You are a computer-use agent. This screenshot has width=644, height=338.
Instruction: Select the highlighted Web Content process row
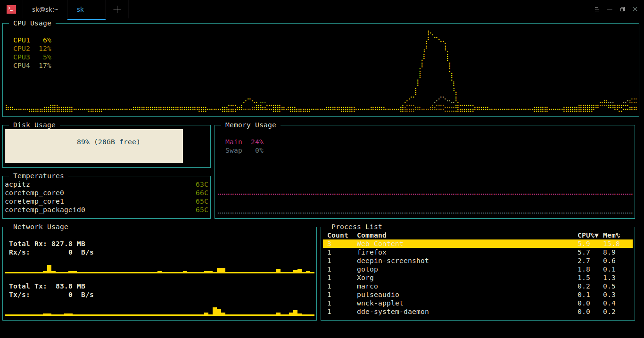(477, 244)
